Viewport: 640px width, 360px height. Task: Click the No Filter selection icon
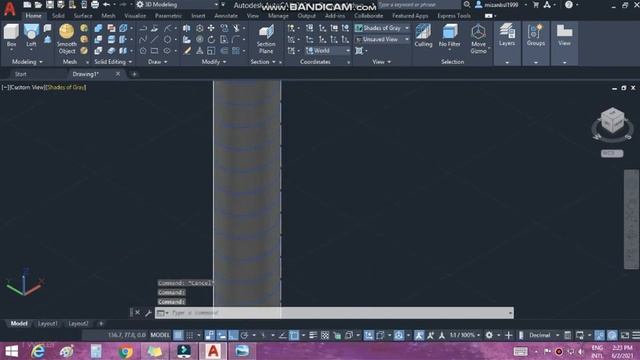(x=450, y=36)
